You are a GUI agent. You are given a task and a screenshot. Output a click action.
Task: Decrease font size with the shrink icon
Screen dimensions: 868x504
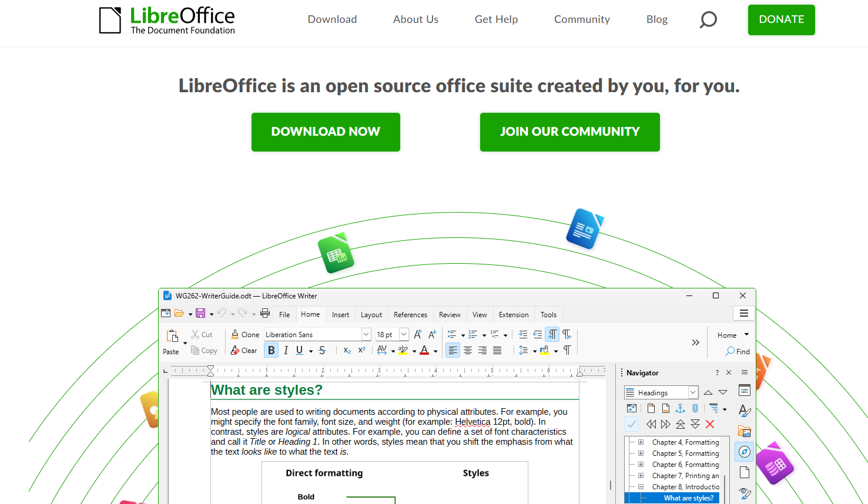click(433, 334)
